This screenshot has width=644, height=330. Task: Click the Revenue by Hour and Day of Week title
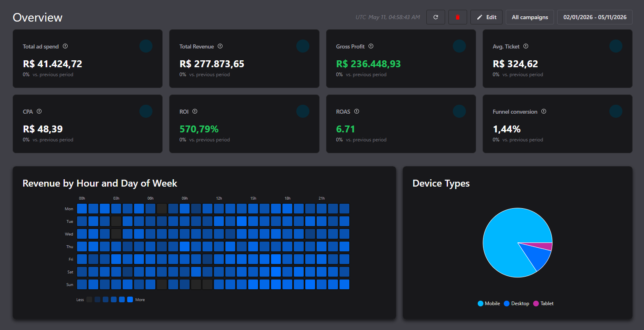coord(100,183)
